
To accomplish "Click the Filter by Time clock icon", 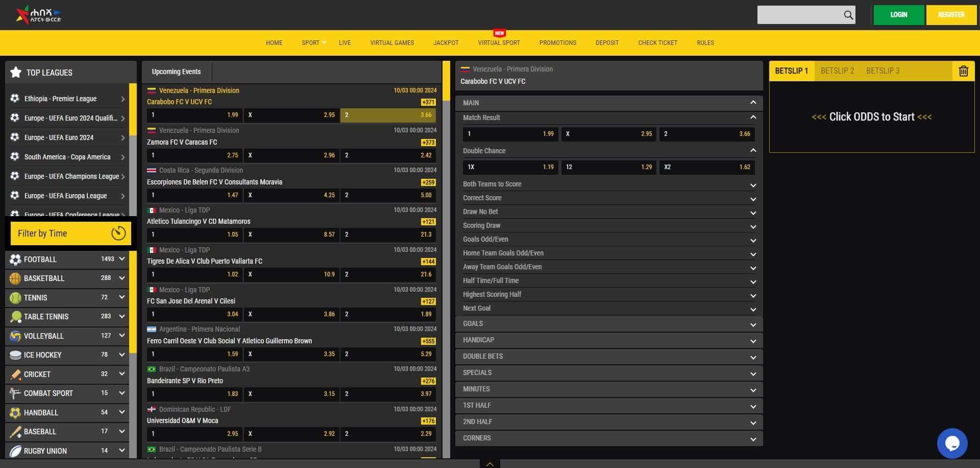I will click(x=118, y=233).
